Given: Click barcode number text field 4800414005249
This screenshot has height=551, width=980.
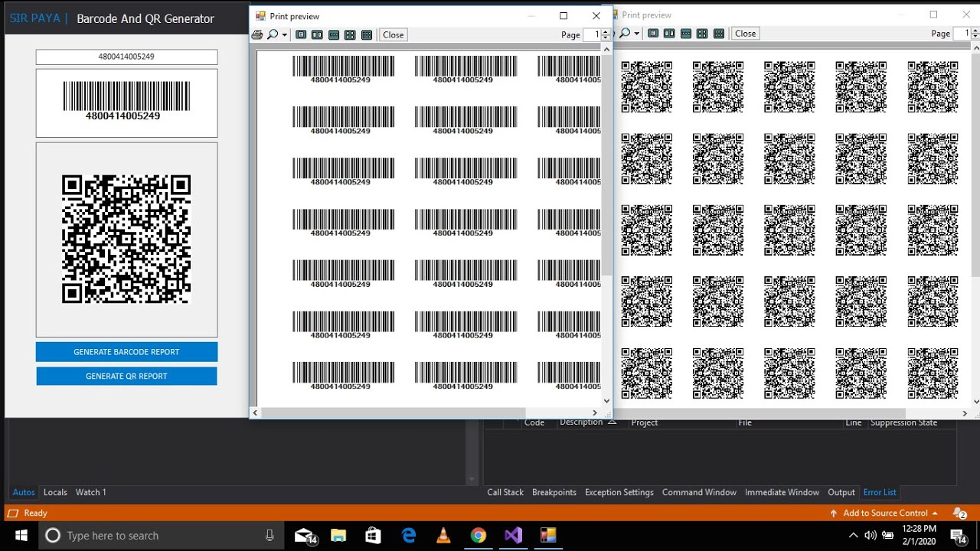Looking at the screenshot, I should 126,57.
